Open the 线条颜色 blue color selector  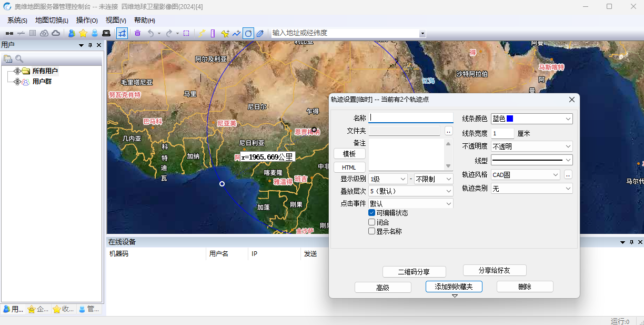click(531, 119)
